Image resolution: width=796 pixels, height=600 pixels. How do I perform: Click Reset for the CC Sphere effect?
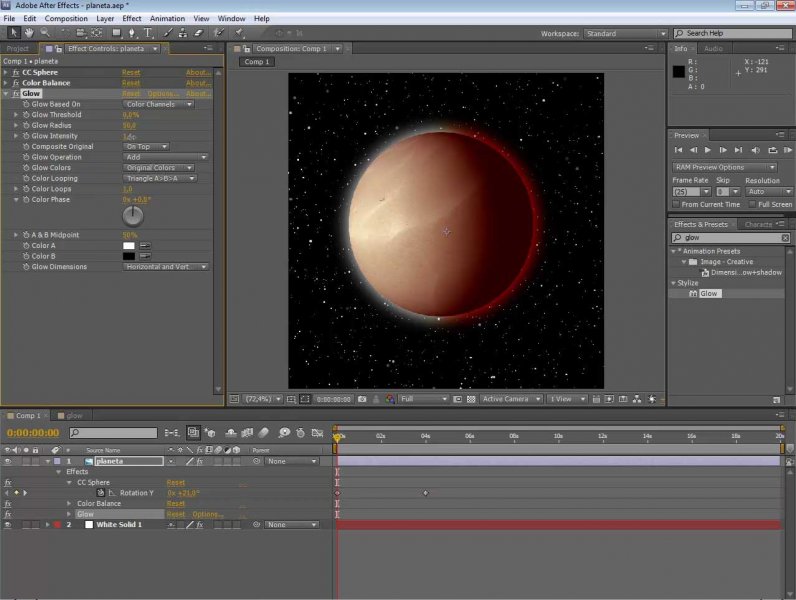(x=131, y=72)
